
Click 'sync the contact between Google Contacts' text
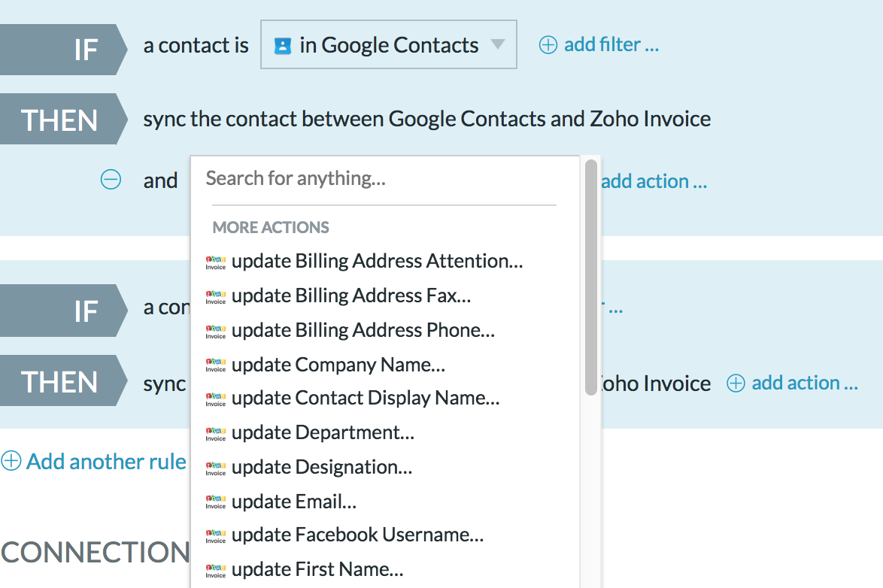[345, 120]
